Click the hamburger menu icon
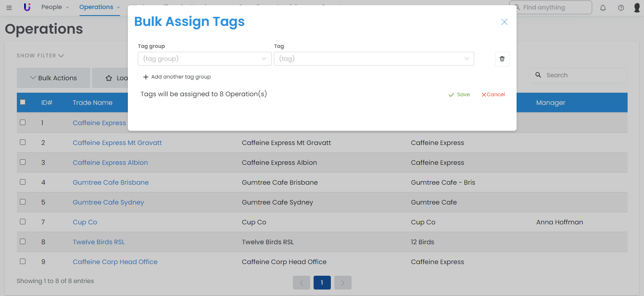Viewport: 644px width, 296px height. 9,7
